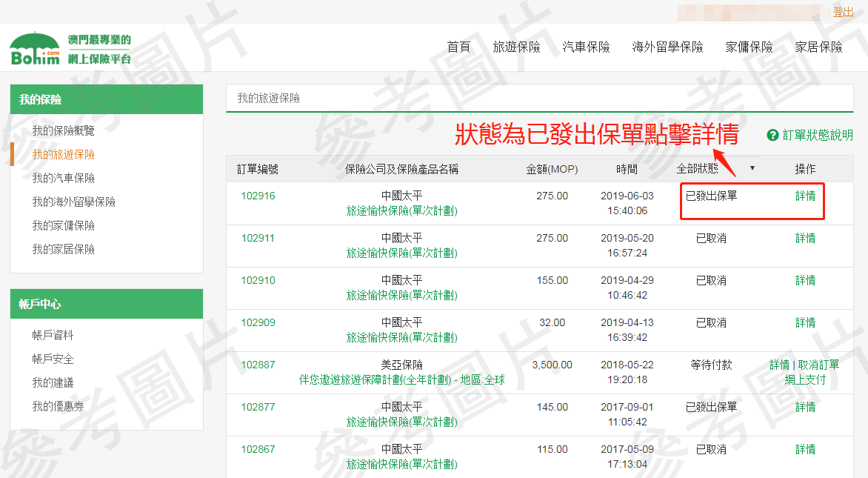Image resolution: width=868 pixels, height=478 pixels.
Task: Click the 我的旅遊保險 page heading
Action: [269, 98]
